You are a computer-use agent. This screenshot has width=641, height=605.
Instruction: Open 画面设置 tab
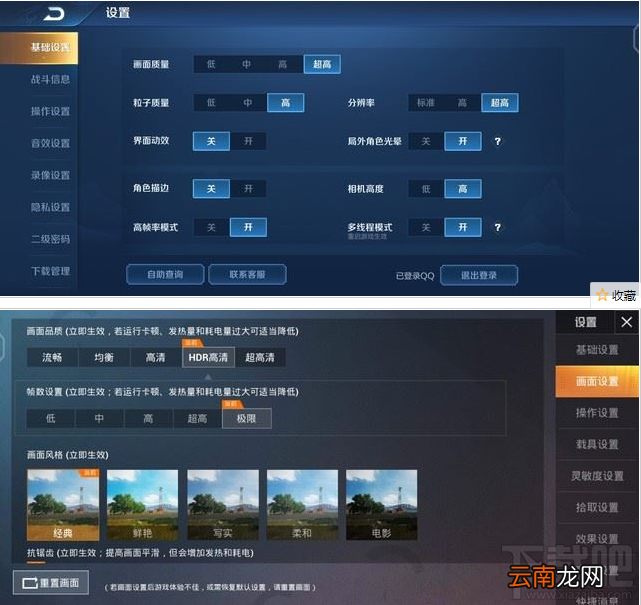(597, 382)
